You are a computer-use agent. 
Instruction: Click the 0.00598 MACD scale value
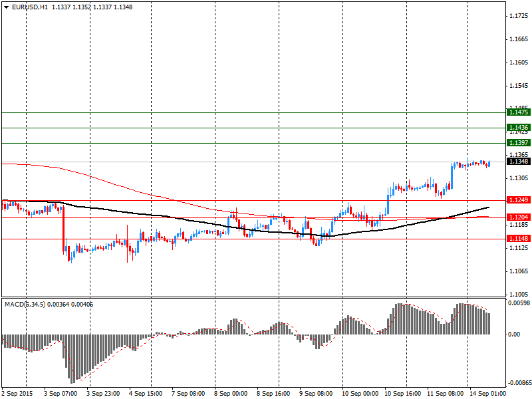click(519, 303)
